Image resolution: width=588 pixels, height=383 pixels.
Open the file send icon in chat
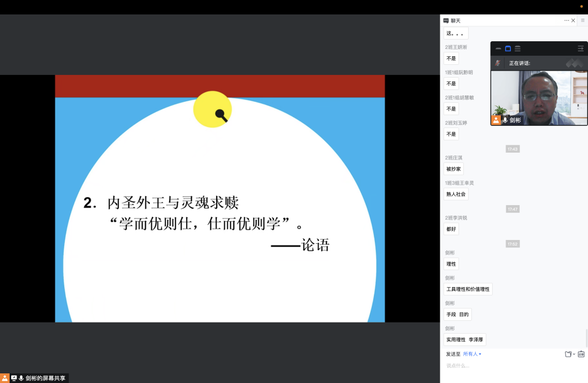tap(568, 354)
